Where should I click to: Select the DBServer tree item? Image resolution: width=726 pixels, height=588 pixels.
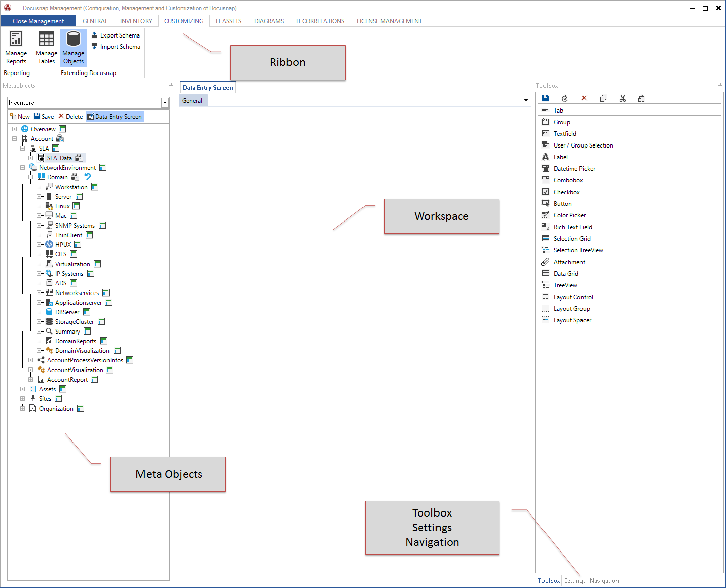pyautogui.click(x=67, y=312)
